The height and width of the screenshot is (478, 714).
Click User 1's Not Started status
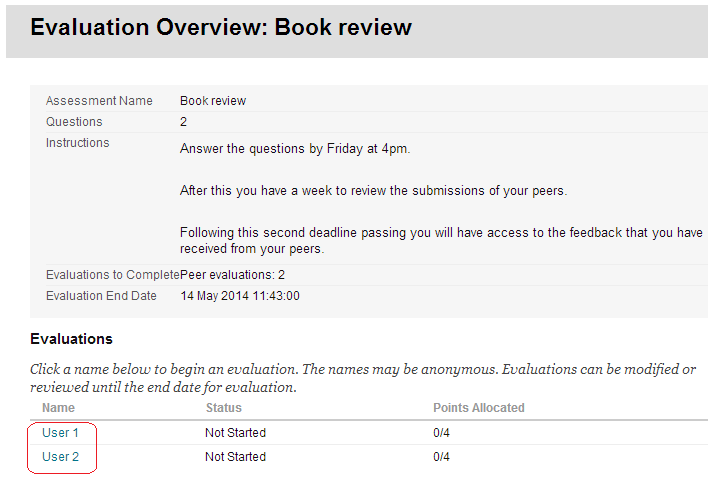(x=235, y=433)
